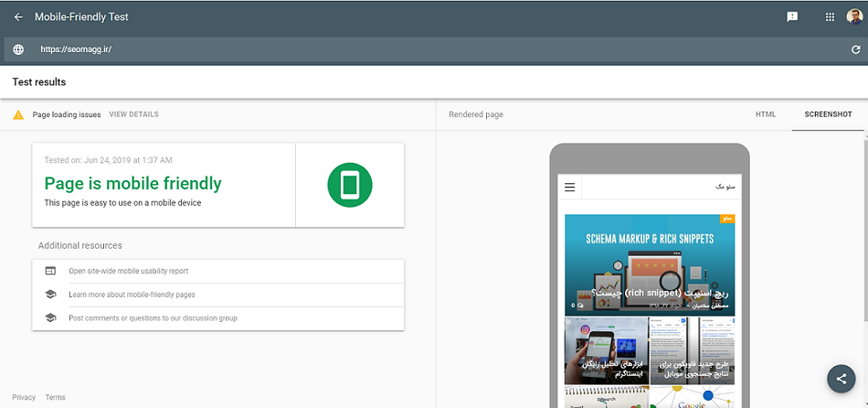Open the user account avatar
The image size is (868, 408).
(854, 16)
